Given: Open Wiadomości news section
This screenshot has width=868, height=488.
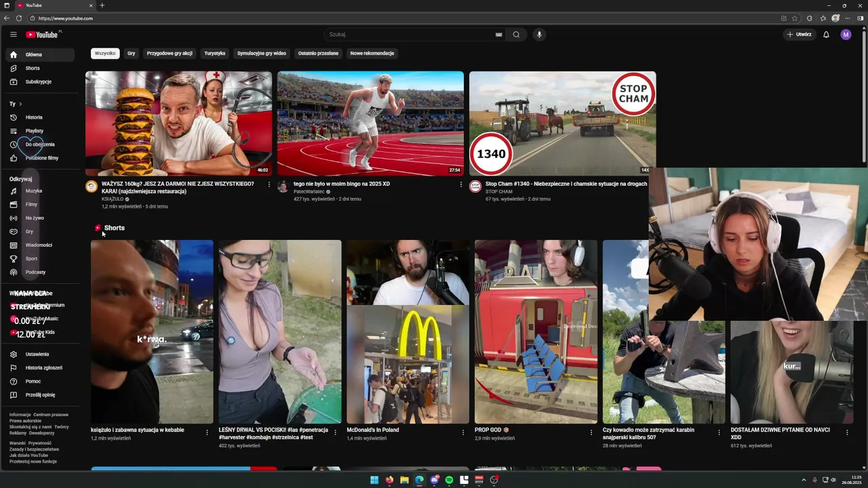Looking at the screenshot, I should tap(40, 245).
